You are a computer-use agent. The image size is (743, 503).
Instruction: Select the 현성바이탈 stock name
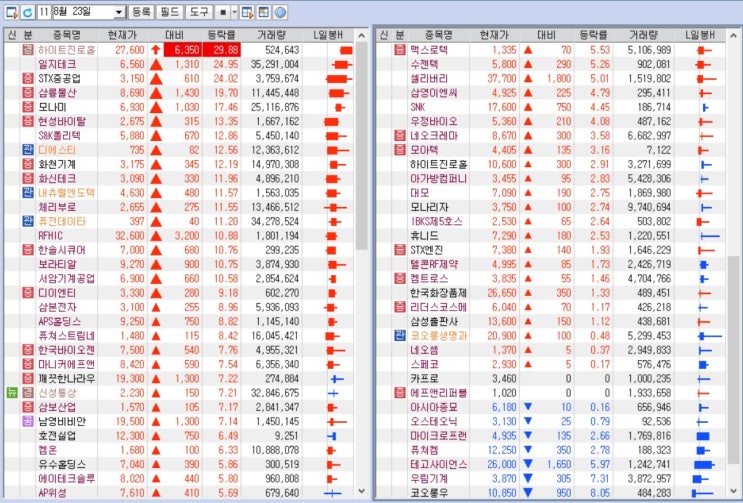[x=62, y=121]
